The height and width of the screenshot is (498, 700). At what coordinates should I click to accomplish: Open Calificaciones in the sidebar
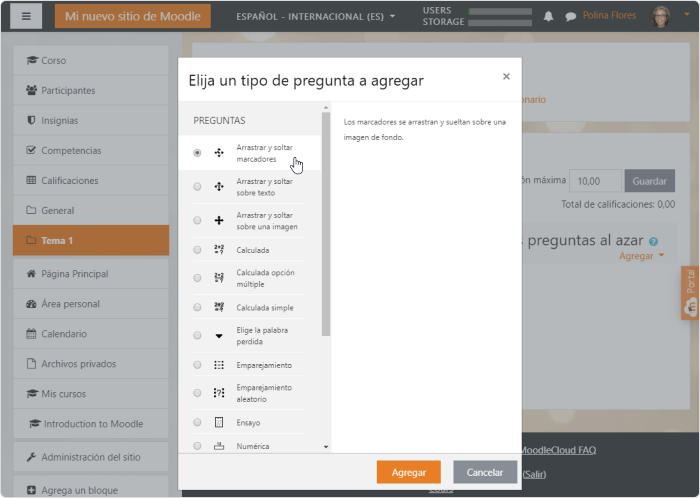[69, 181]
